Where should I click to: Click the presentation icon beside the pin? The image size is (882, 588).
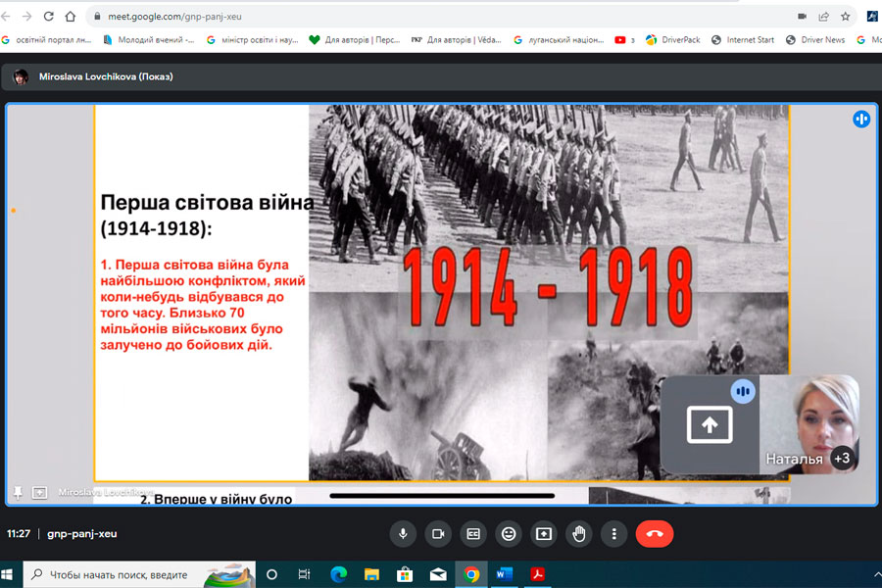click(39, 492)
